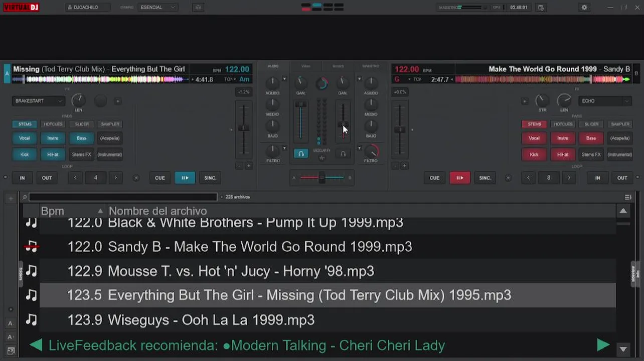Expand the right FILTRO dropdown arrow
The height and width of the screenshot is (361, 644).
click(359, 148)
